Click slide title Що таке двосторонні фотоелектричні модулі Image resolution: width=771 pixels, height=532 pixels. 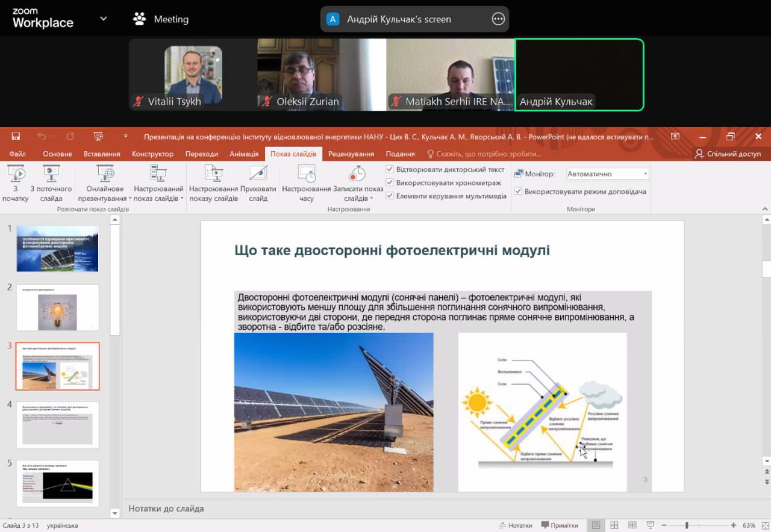tap(392, 250)
